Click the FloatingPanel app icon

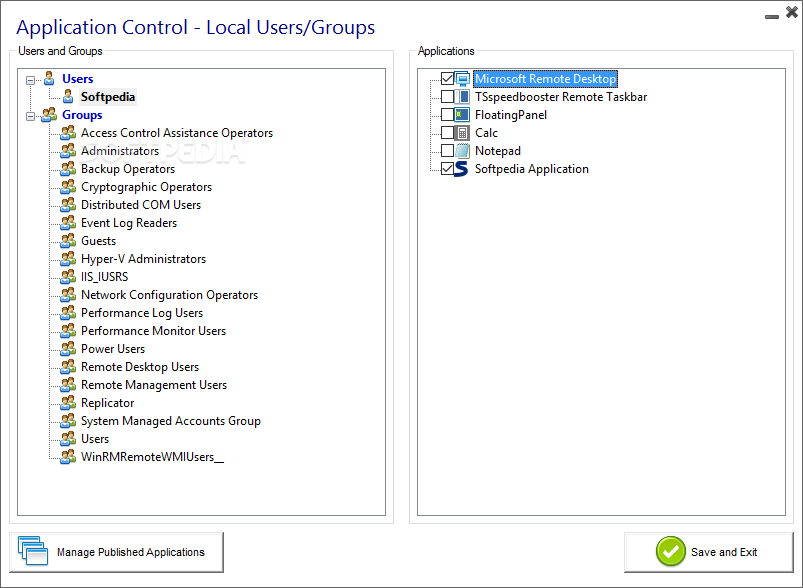(x=462, y=115)
